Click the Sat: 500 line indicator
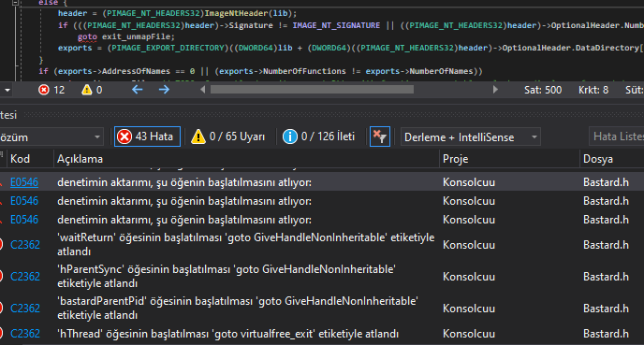 tap(543, 90)
